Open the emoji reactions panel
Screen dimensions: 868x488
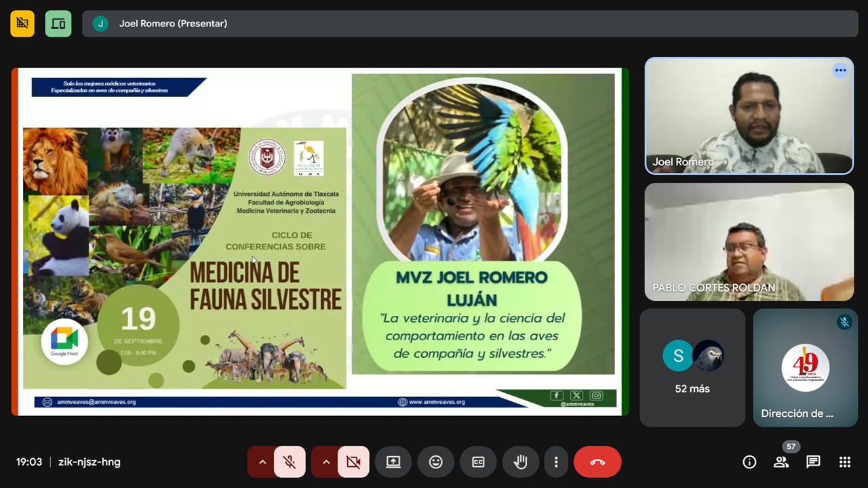[435, 462]
